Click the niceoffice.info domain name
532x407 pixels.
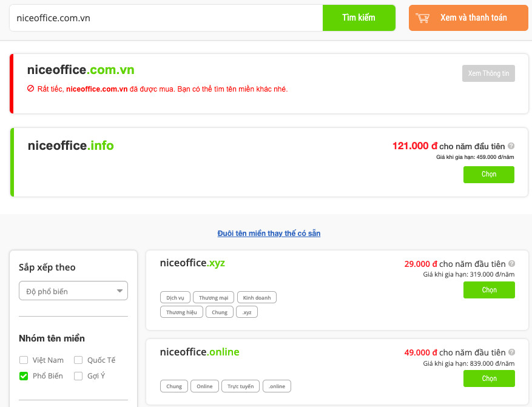coord(70,146)
